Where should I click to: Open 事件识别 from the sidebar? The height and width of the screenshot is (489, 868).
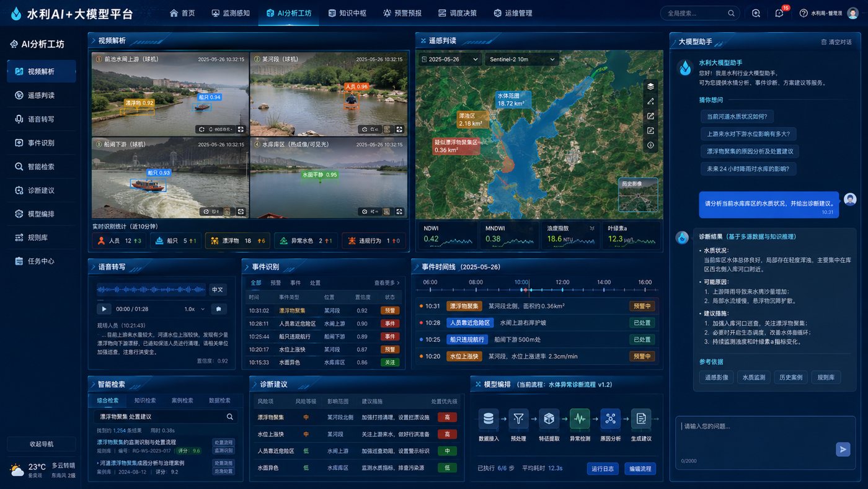[x=42, y=143]
